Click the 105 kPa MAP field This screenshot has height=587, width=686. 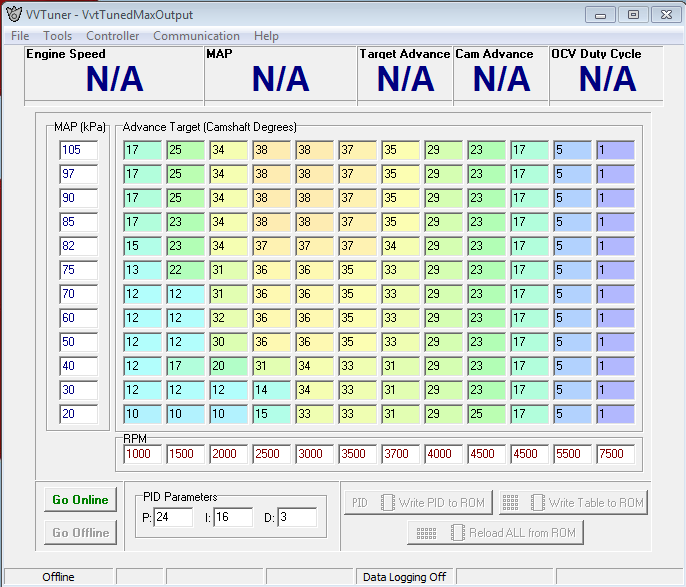pyautogui.click(x=78, y=150)
